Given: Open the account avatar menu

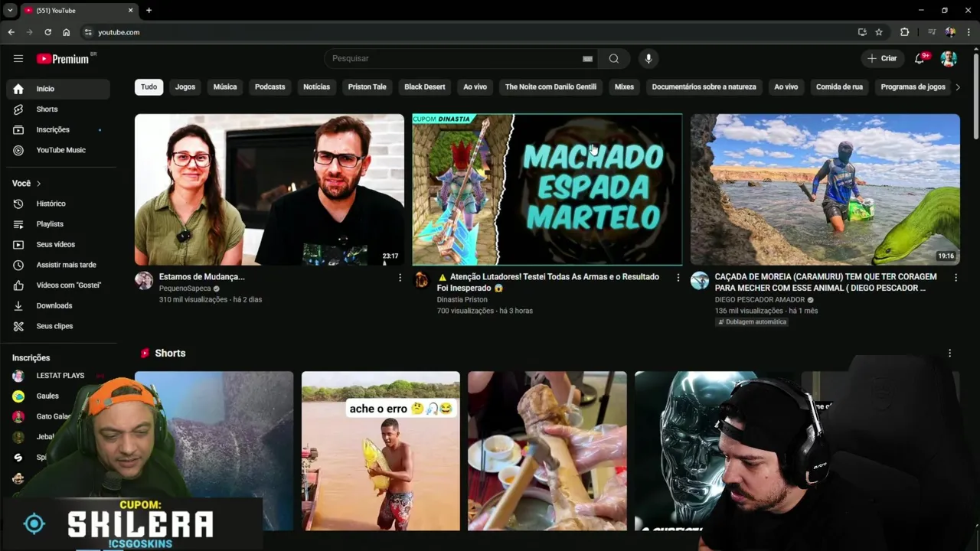Looking at the screenshot, I should tap(949, 58).
